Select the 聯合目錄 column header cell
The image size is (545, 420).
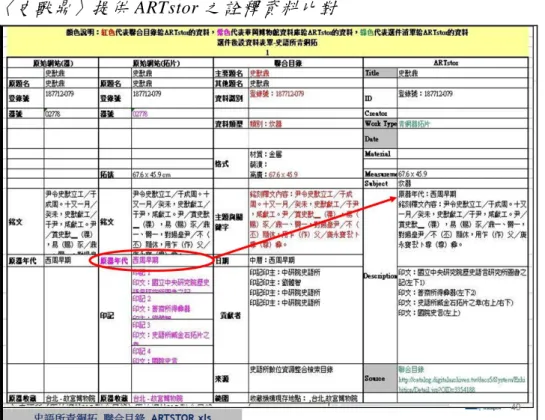coord(288,63)
